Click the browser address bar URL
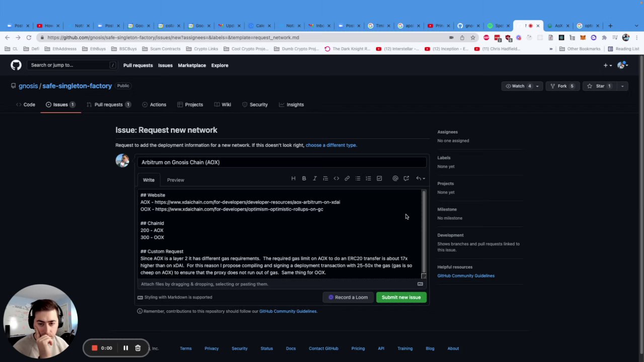This screenshot has width=644, height=362. coord(173,38)
